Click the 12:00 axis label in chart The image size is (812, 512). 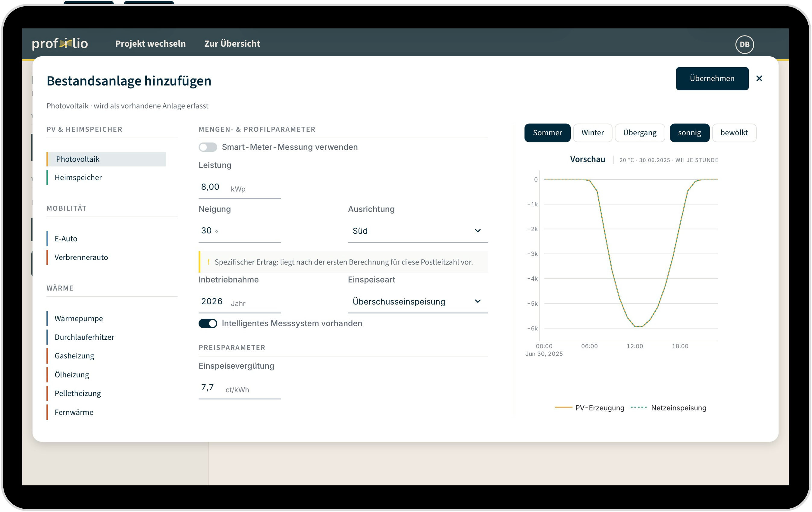(635, 346)
